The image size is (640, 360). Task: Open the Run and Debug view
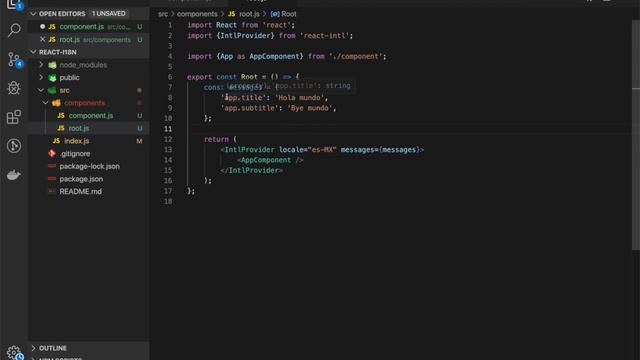[14, 88]
